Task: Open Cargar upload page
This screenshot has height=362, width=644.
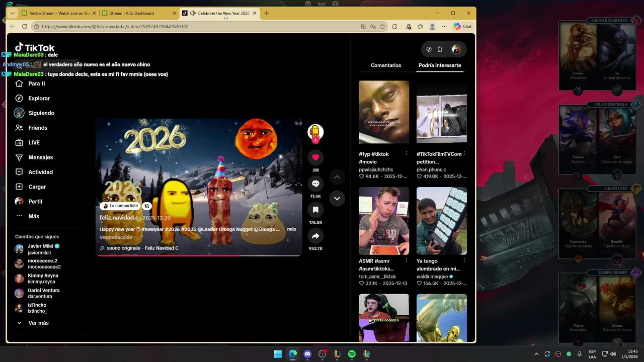Action: 30,187
